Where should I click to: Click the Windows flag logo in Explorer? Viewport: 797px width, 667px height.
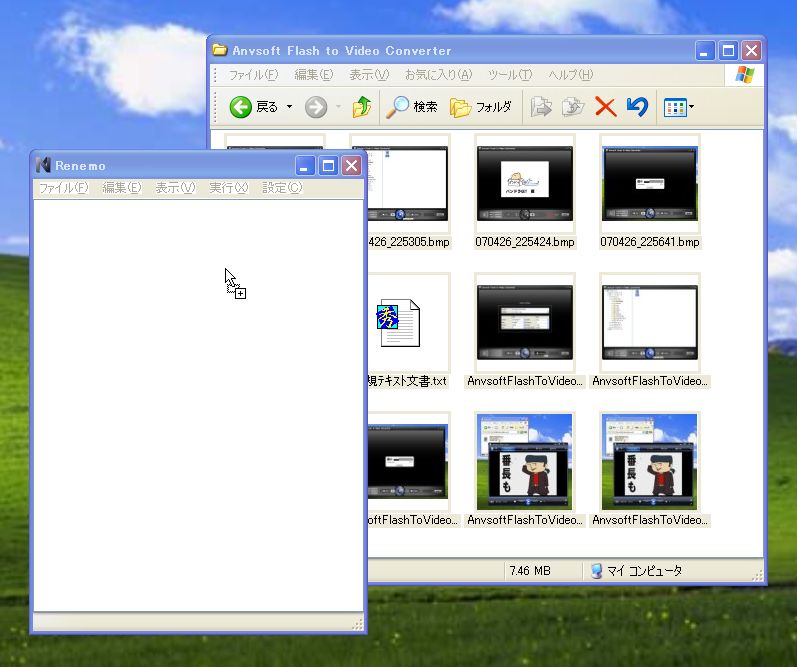tap(744, 75)
